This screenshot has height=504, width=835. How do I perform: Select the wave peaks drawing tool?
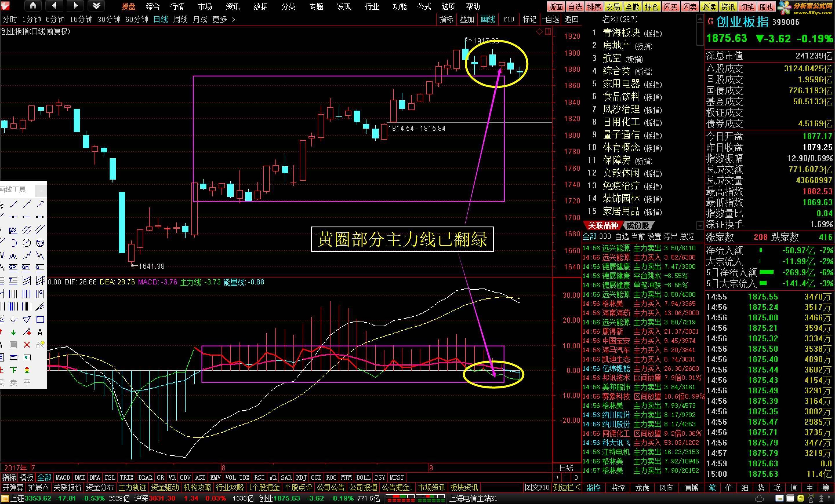click(13, 255)
